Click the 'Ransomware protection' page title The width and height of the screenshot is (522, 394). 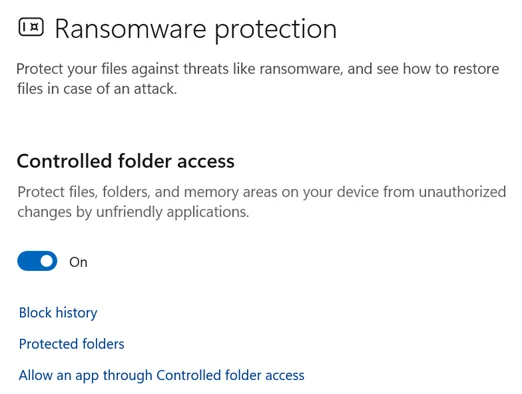pyautogui.click(x=196, y=29)
